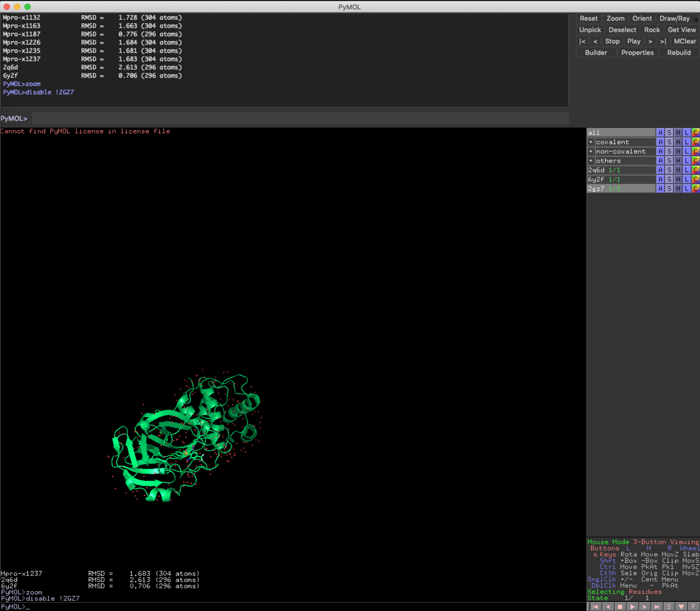The width and height of the screenshot is (700, 611).
Task: Click the Selecting Residues mode label
Action: click(x=624, y=592)
